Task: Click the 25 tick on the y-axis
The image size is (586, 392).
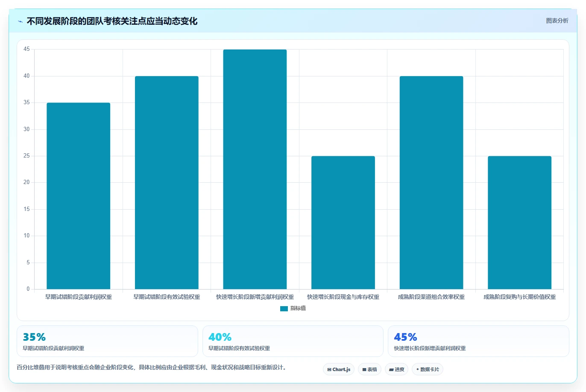Action: [27, 156]
